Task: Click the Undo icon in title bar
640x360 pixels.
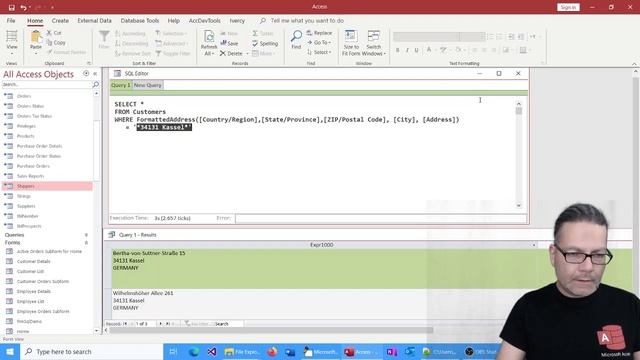Action: [x=24, y=7]
